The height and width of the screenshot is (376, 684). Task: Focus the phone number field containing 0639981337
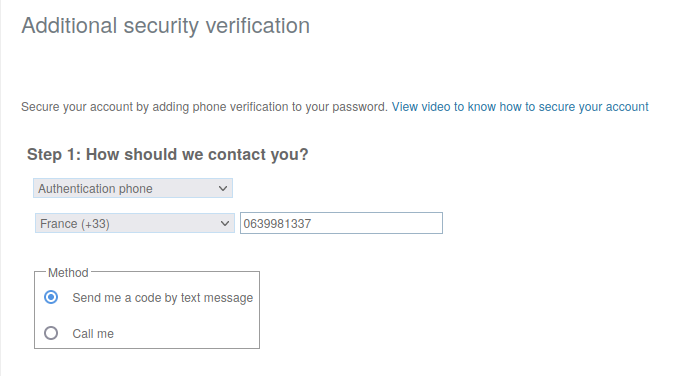(341, 223)
